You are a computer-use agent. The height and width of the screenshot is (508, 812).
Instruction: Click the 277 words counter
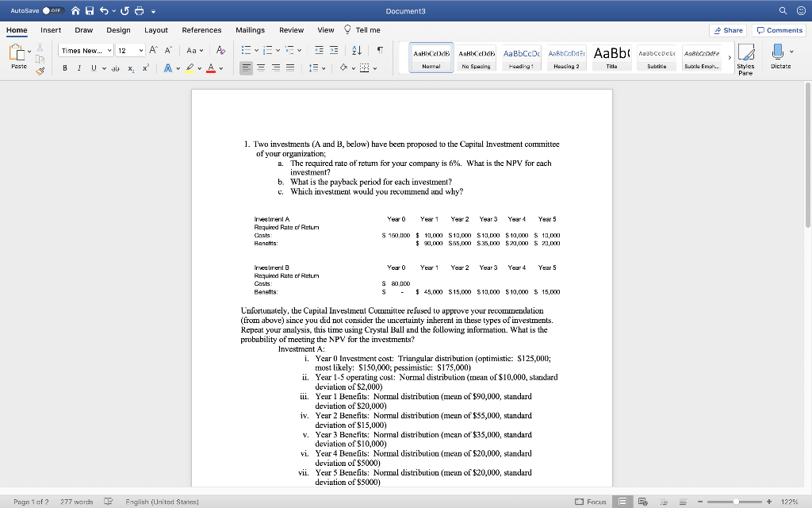pos(79,501)
